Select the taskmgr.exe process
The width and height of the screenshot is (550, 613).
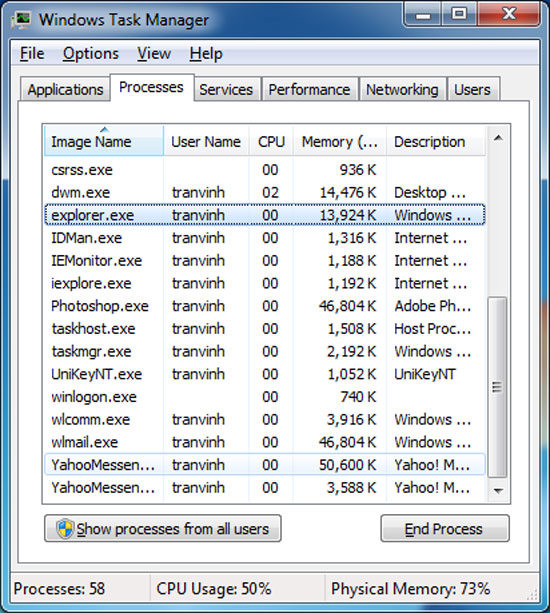(265, 351)
